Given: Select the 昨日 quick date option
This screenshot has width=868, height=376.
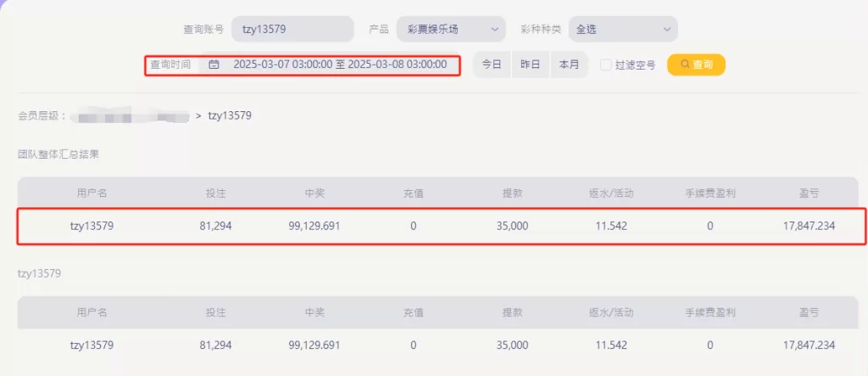Looking at the screenshot, I should tap(531, 65).
